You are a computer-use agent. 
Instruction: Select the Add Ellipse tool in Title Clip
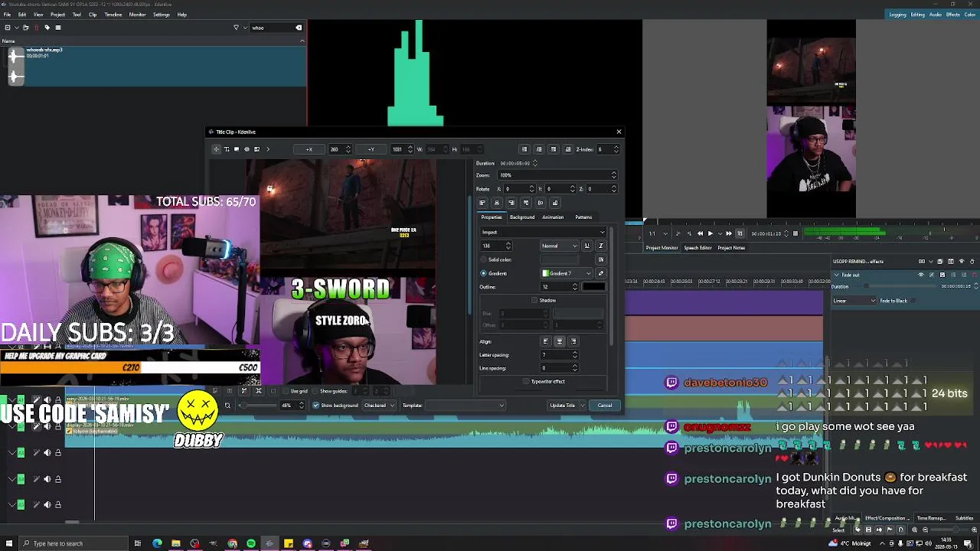[247, 149]
